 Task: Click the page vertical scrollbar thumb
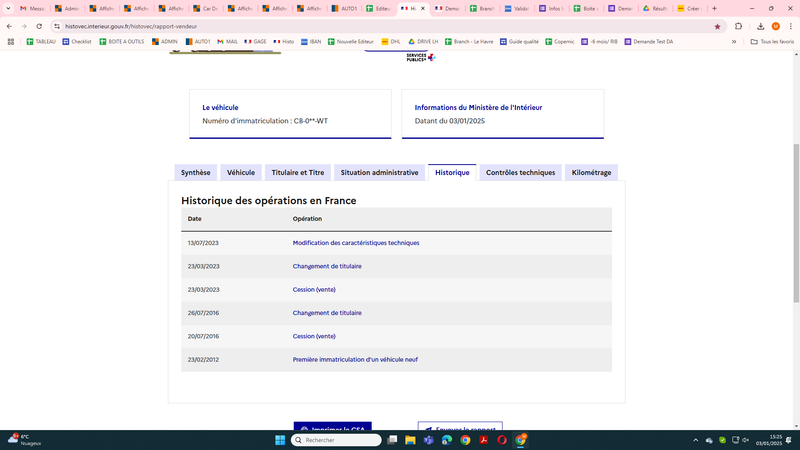point(796,223)
